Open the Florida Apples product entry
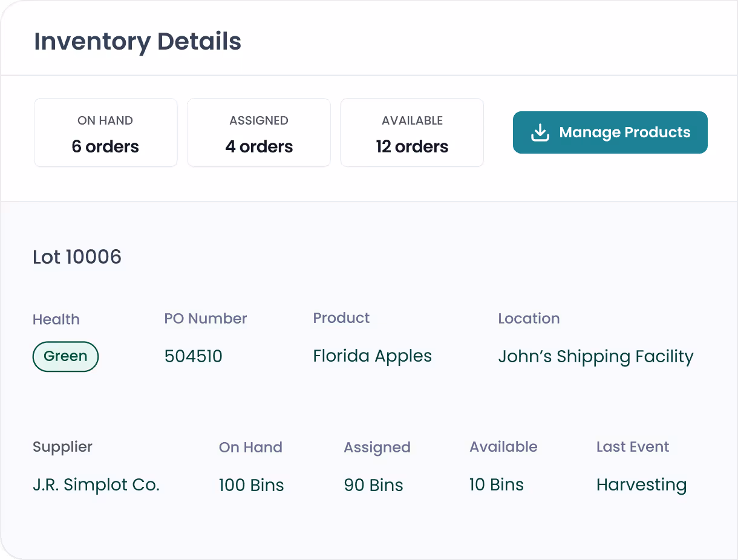 (372, 356)
